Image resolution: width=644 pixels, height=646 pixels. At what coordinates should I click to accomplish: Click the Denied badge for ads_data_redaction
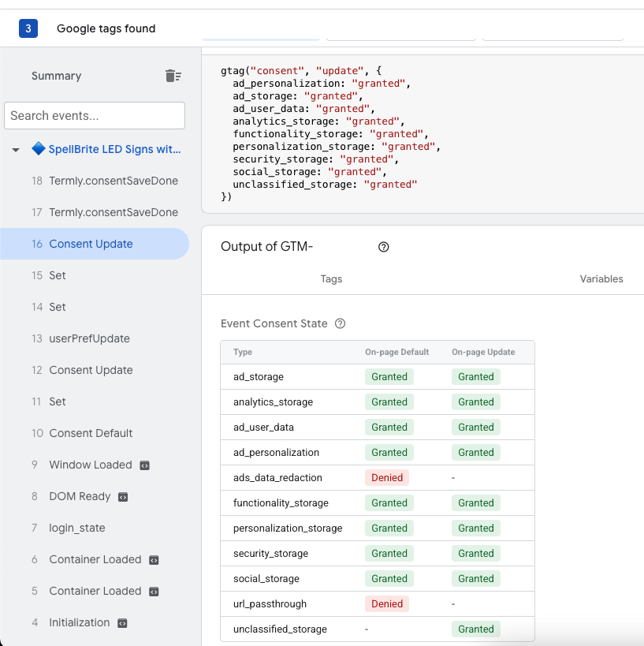tap(387, 477)
